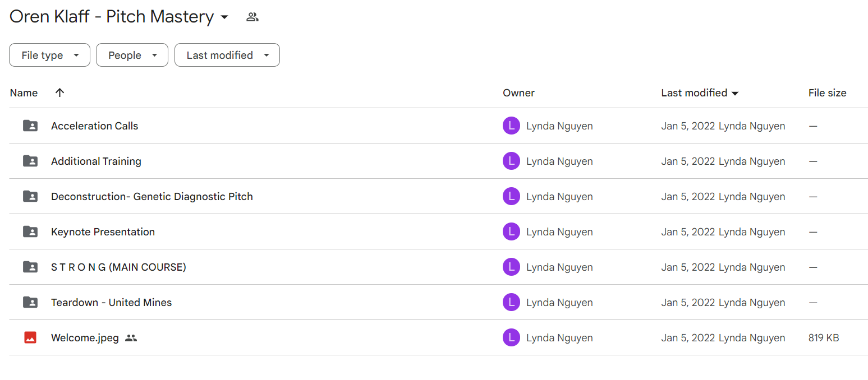Click the Owner column header

[518, 93]
